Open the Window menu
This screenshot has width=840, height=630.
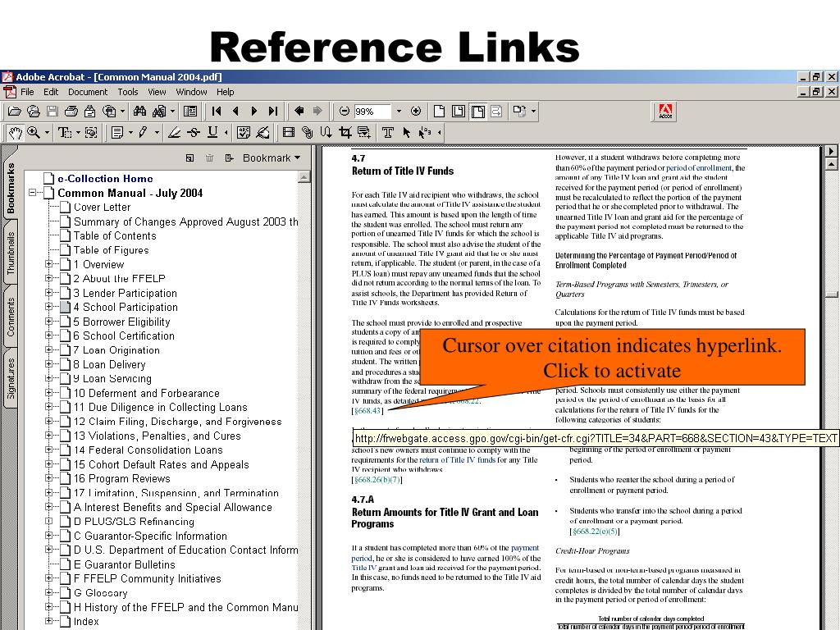[191, 92]
